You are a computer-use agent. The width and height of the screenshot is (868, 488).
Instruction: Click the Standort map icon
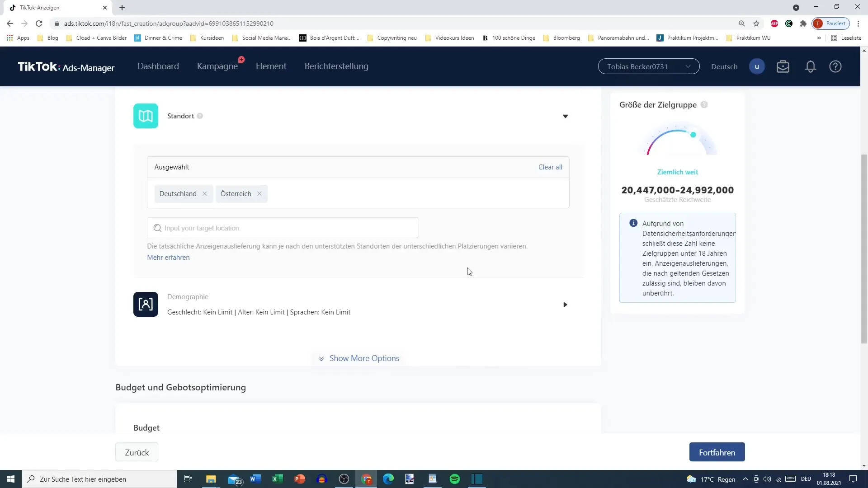pos(146,116)
